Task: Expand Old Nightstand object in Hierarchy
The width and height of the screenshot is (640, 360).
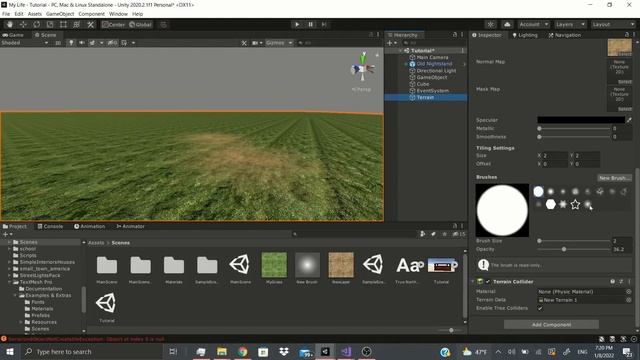Action: tap(406, 64)
